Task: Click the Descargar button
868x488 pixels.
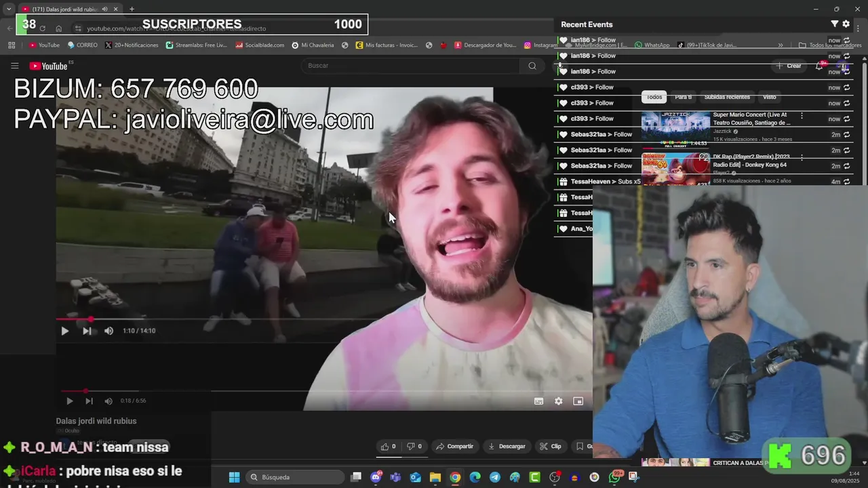Action: 507,446
